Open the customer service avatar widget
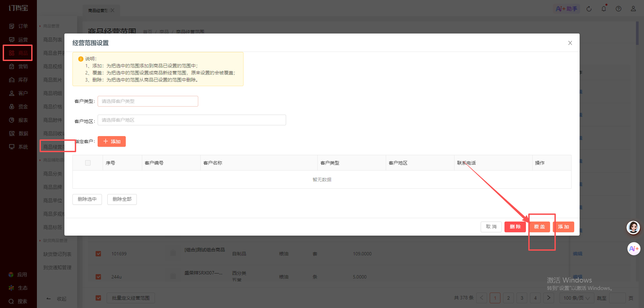The height and width of the screenshot is (308, 644). tap(633, 228)
